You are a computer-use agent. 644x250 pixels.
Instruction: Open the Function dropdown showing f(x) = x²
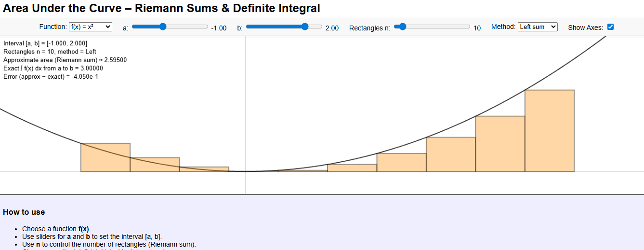91,27
